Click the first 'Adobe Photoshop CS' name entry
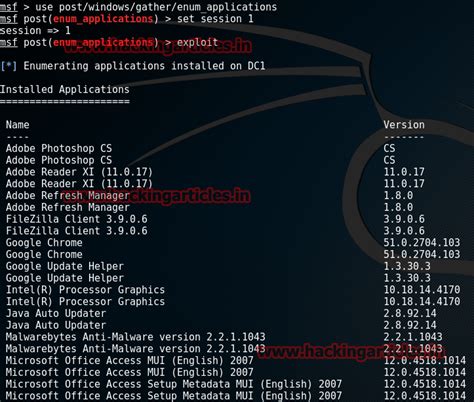The height and width of the screenshot is (402, 474). click(x=59, y=148)
